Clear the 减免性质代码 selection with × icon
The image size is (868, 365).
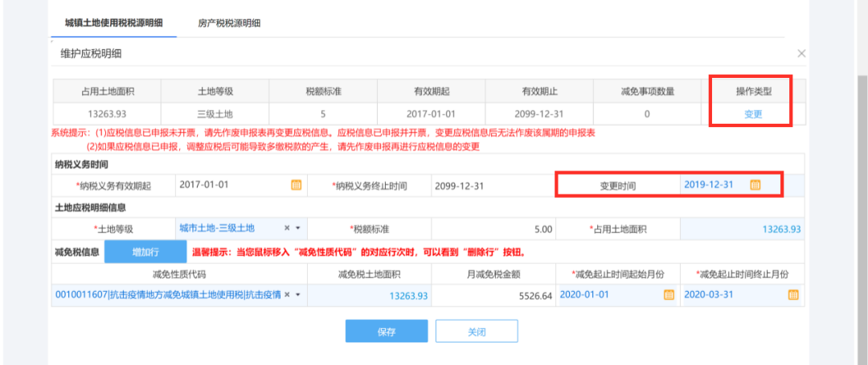click(287, 295)
